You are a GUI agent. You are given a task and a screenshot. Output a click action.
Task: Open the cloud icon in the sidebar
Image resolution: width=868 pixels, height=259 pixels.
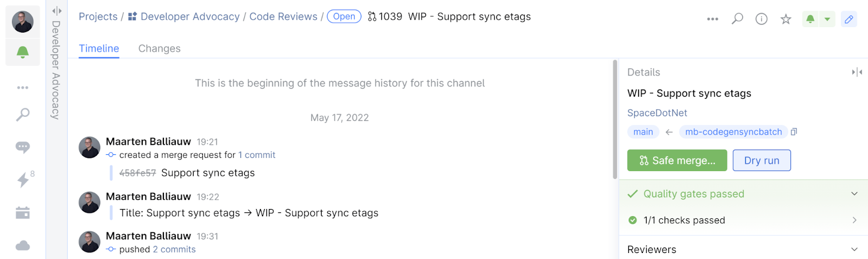pyautogui.click(x=22, y=245)
